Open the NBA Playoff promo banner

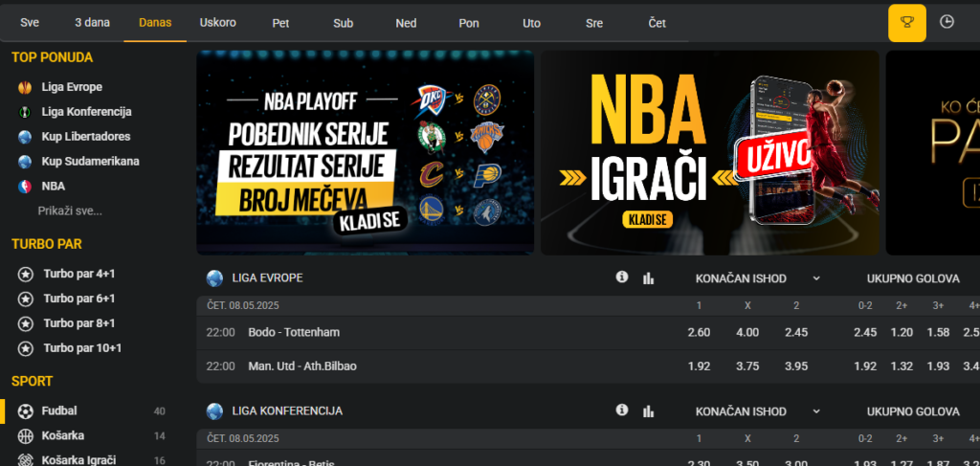pos(365,152)
